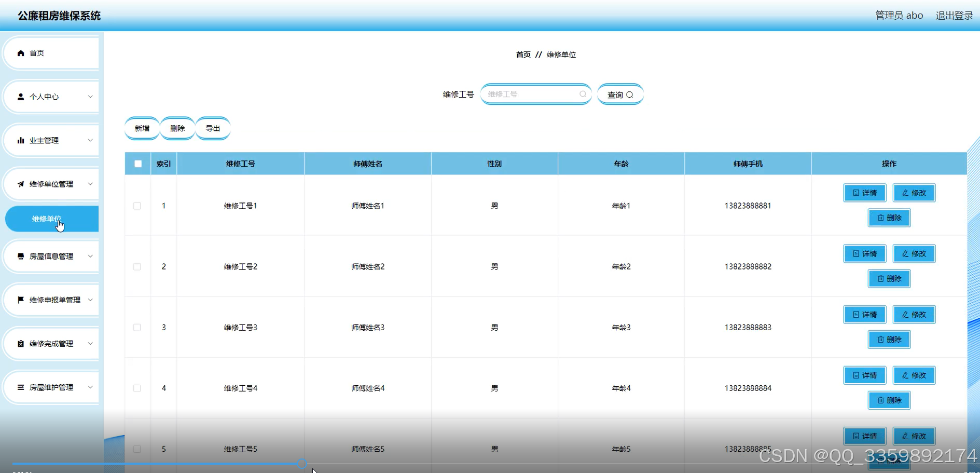Click the video progress slider handle

tap(302, 464)
